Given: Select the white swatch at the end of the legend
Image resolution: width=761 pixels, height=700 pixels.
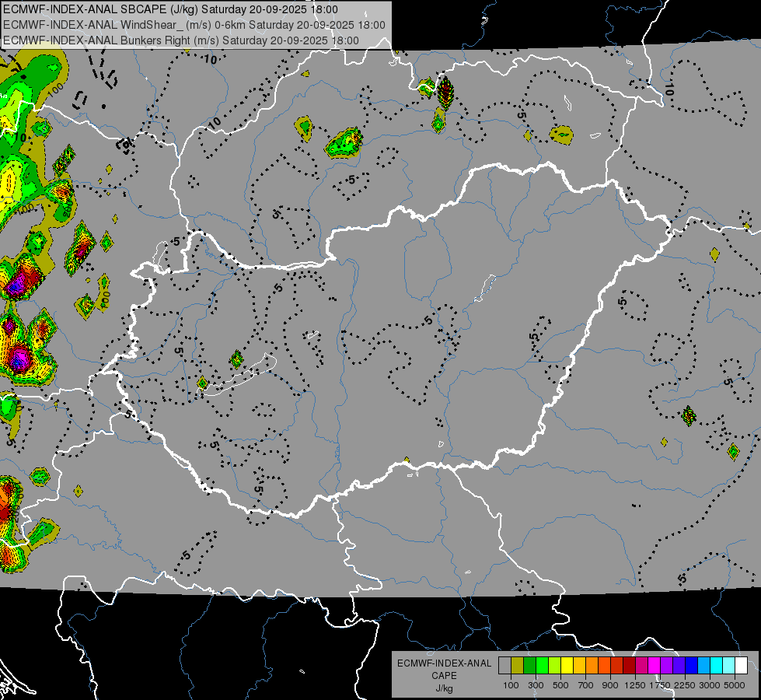Looking at the screenshot, I should click(x=741, y=666).
